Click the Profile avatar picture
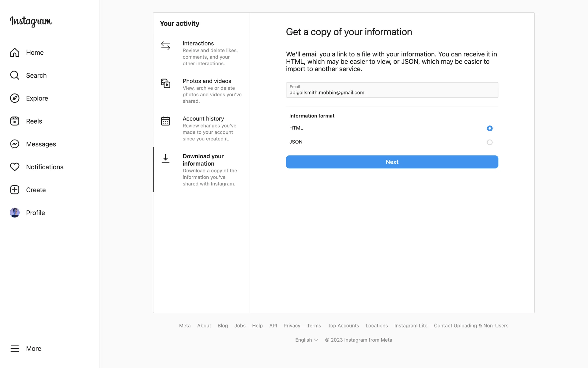Viewport: 588px width, 368px height. coord(15,213)
